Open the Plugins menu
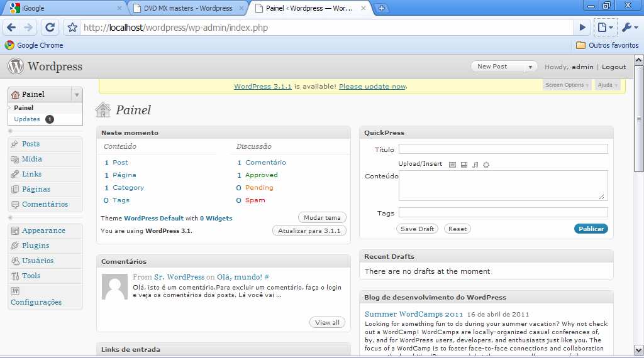This screenshot has height=358, width=644. coord(35,246)
